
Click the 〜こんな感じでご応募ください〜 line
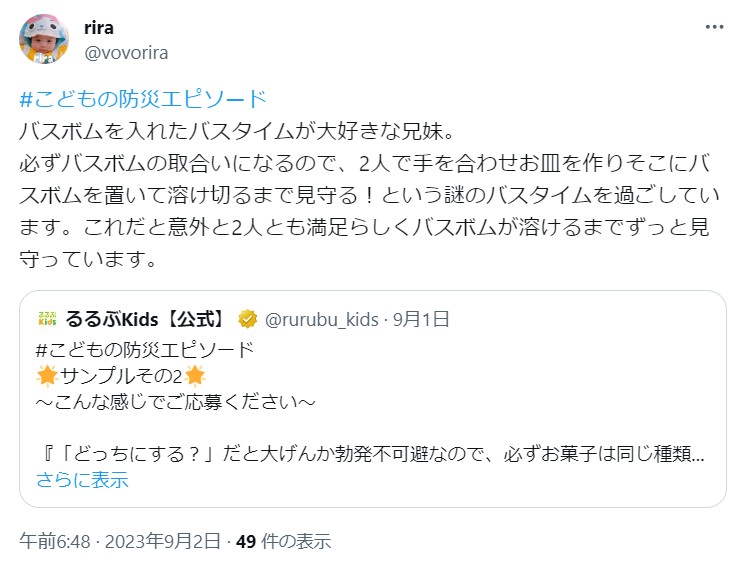coord(176,402)
